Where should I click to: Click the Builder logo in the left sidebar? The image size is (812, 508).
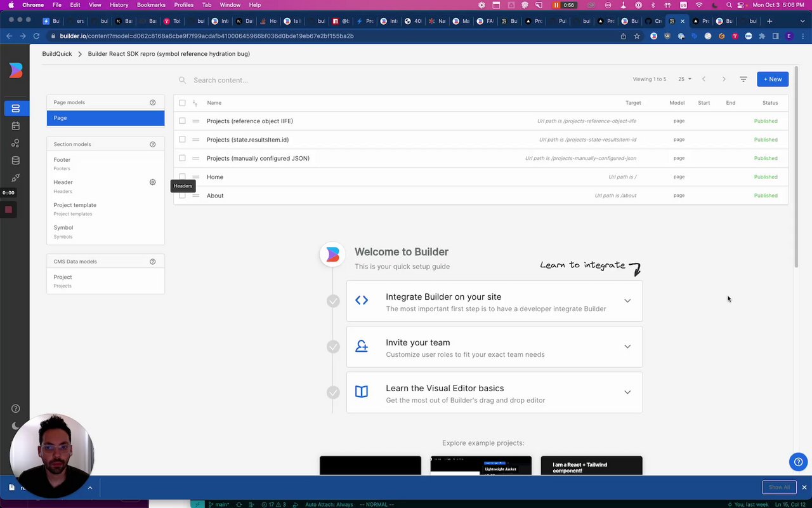click(15, 70)
